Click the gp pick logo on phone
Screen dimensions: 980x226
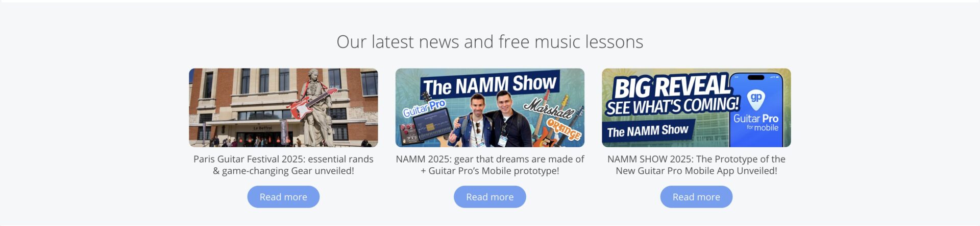tap(756, 100)
